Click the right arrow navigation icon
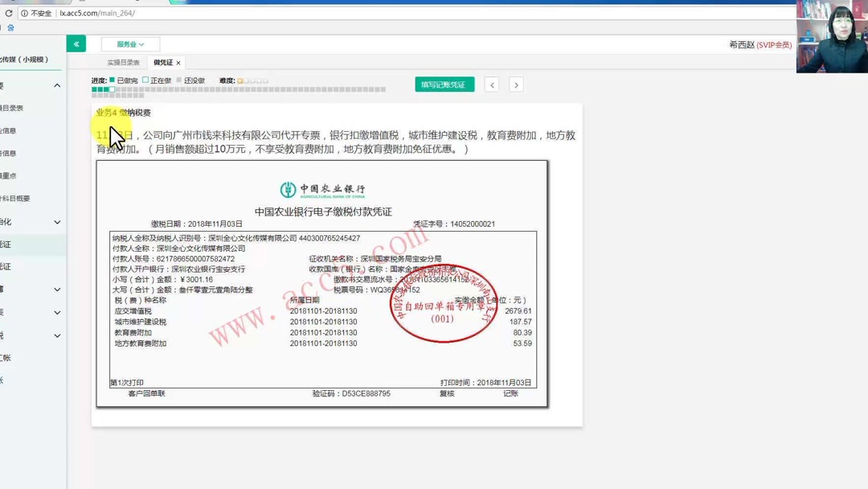Screen dimensions: 868x489 (517, 84)
